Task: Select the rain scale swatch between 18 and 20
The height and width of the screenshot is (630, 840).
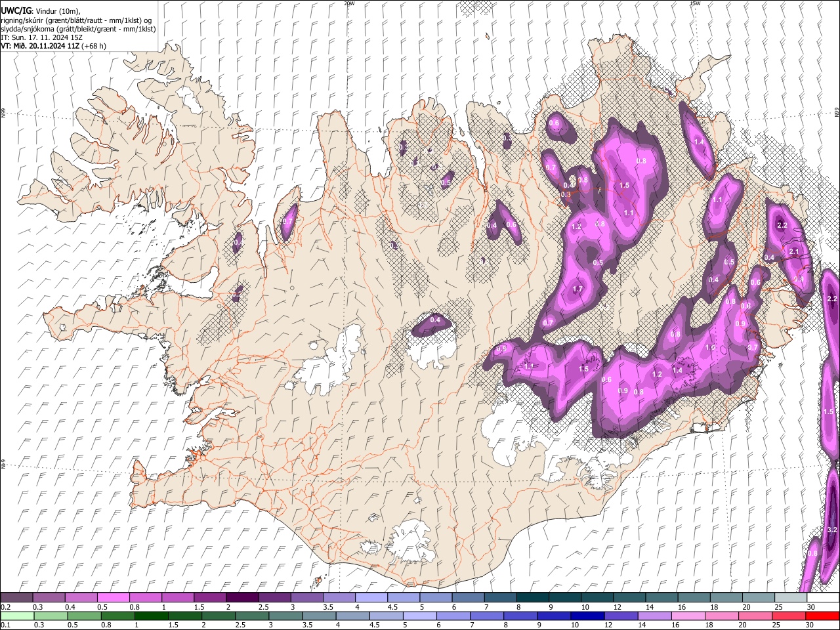Action: (x=722, y=616)
